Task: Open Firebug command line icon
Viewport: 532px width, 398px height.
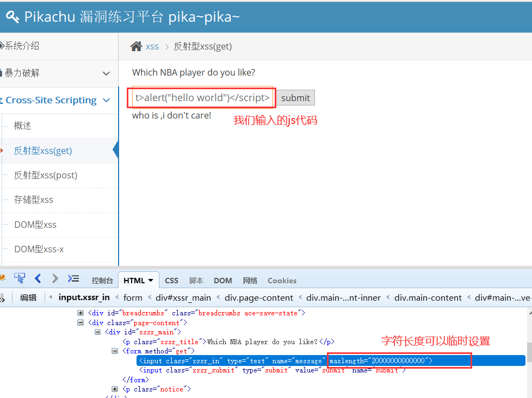Action: click(73, 279)
